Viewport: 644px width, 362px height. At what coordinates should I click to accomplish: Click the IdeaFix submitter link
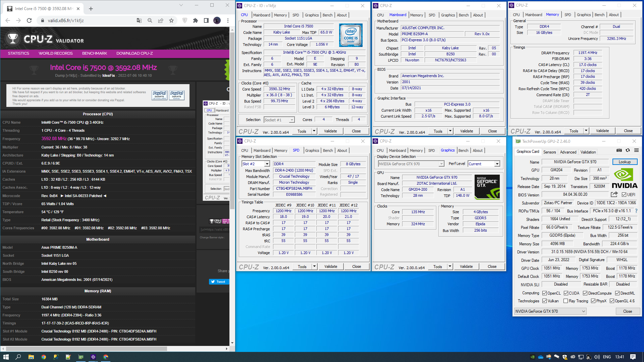click(109, 76)
